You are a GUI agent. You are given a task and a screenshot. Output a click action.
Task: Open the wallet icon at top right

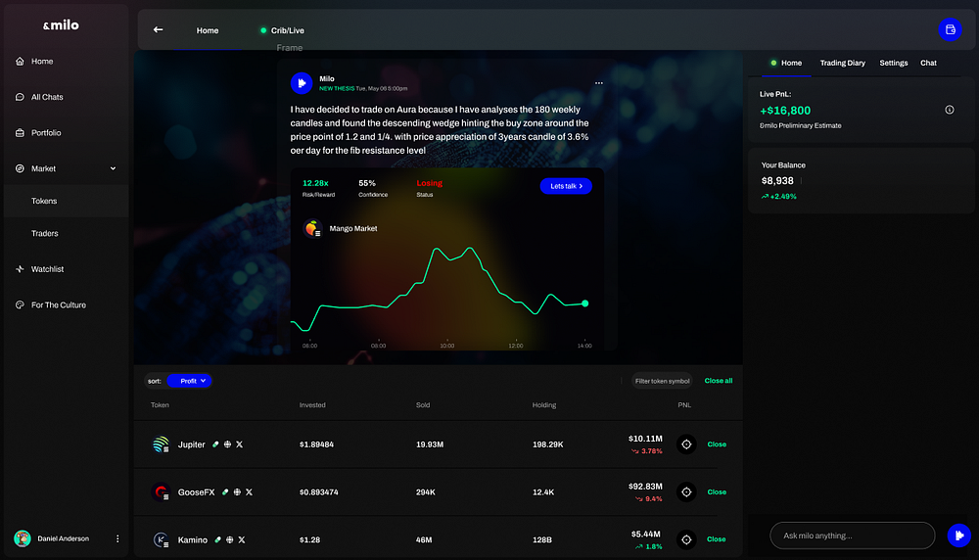coord(949,29)
